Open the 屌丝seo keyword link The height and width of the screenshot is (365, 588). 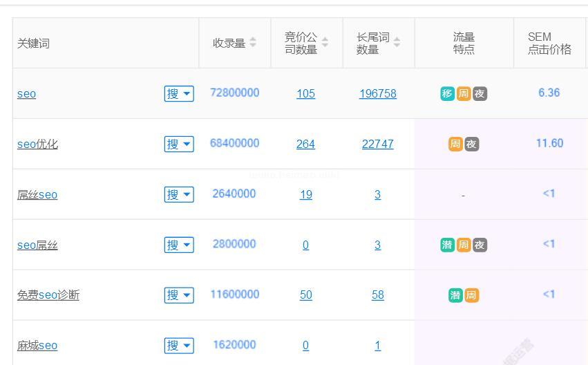click(x=37, y=195)
